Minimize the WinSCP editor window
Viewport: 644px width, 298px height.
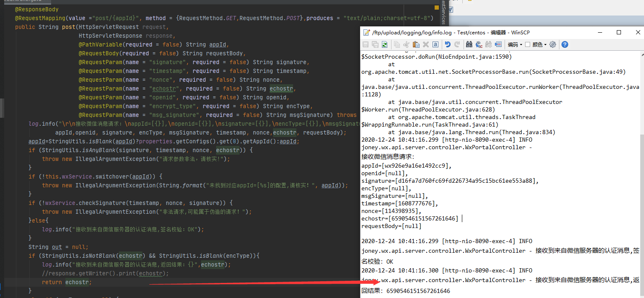pyautogui.click(x=600, y=32)
